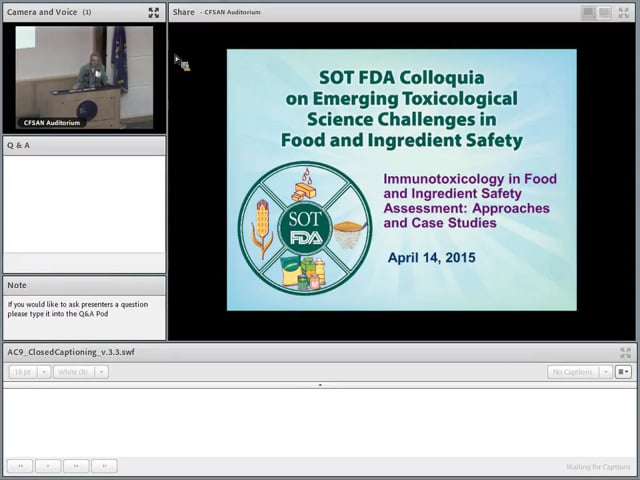Viewport: 640px width, 480px height.
Task: Click the CFSAN Auditorium label in the Share header
Action: (232, 12)
